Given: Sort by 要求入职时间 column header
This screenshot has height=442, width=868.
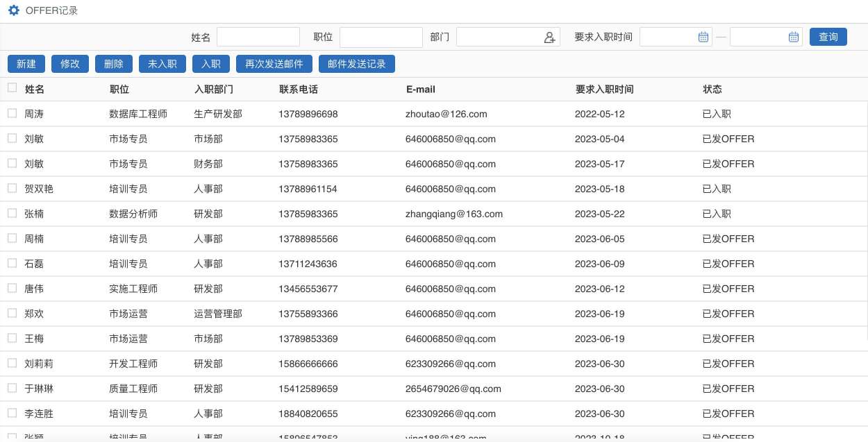Looking at the screenshot, I should 604,89.
